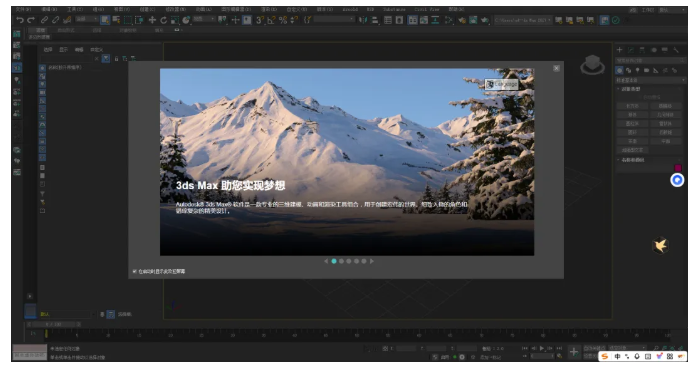
Task: Click the Redo arrow in main toolbar
Action: [31, 20]
